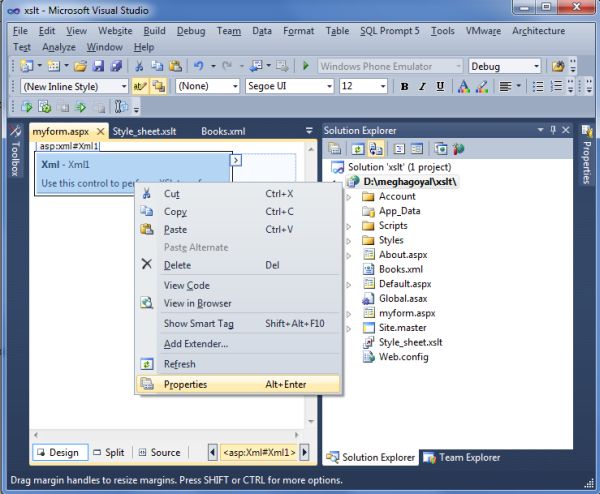This screenshot has height=494, width=600.
Task: Click the ASP.NET Configuration globe icon
Action: (458, 149)
